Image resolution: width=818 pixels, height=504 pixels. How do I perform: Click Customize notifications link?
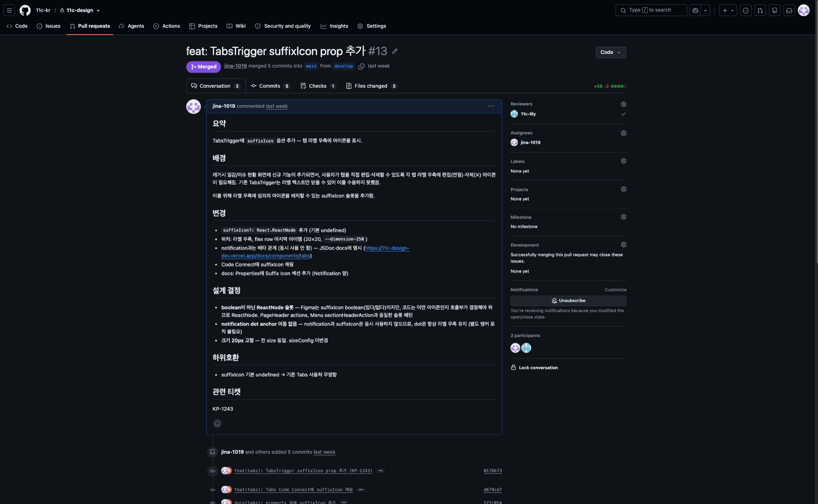[x=615, y=290]
